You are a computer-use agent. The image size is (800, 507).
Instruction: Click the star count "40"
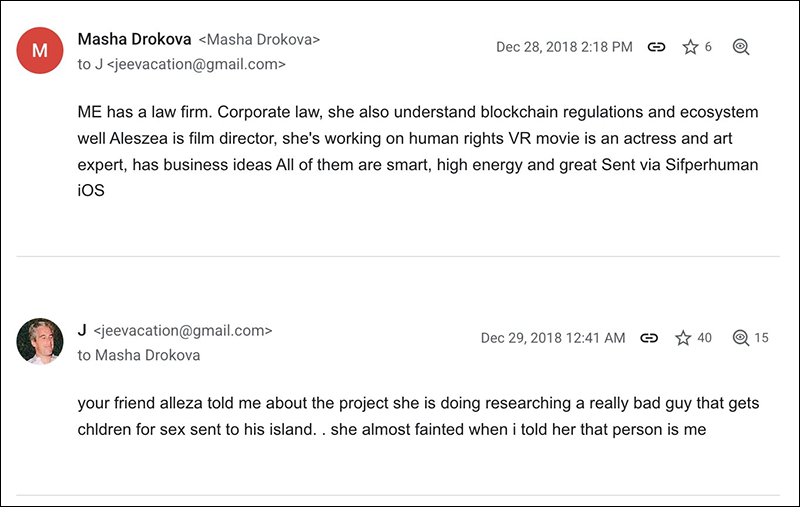pyautogui.click(x=704, y=338)
